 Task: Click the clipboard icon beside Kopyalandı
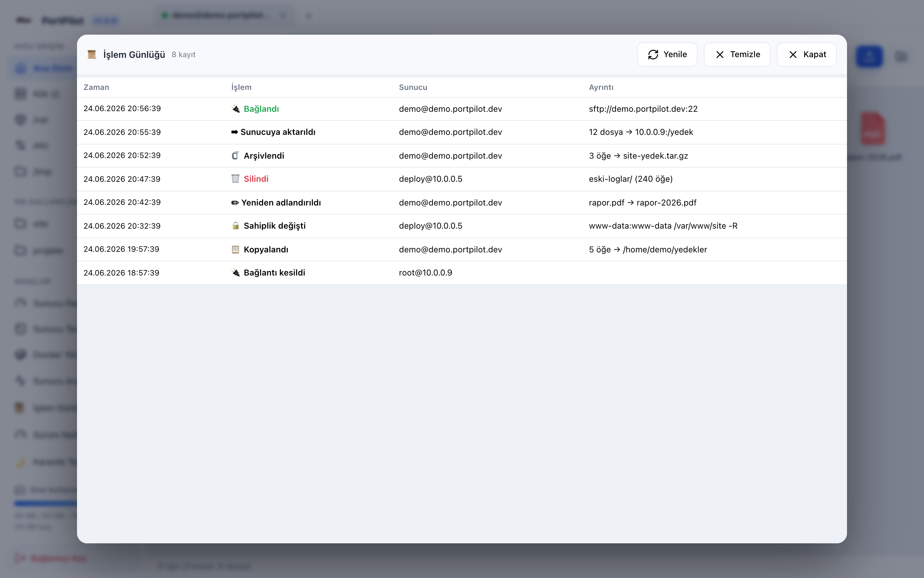click(x=235, y=250)
